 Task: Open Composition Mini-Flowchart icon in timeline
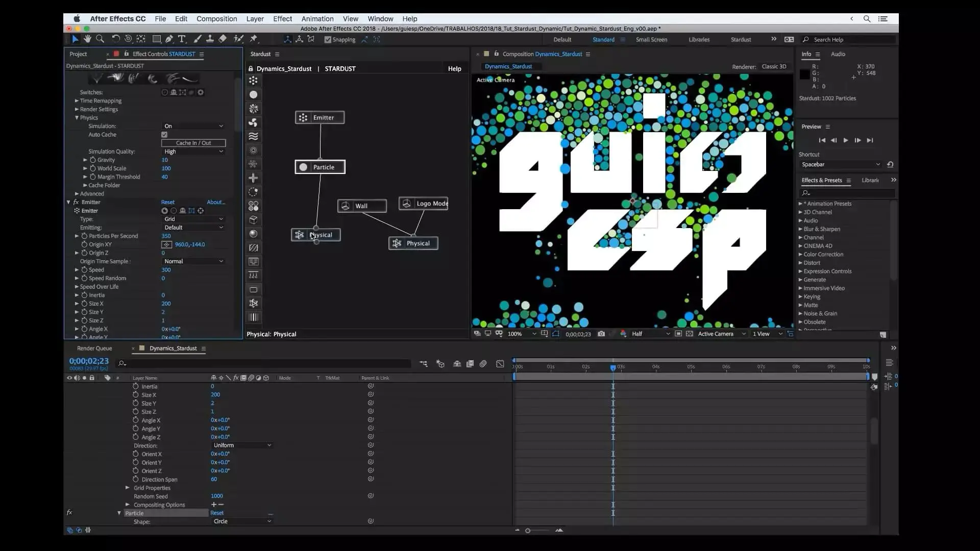(424, 364)
